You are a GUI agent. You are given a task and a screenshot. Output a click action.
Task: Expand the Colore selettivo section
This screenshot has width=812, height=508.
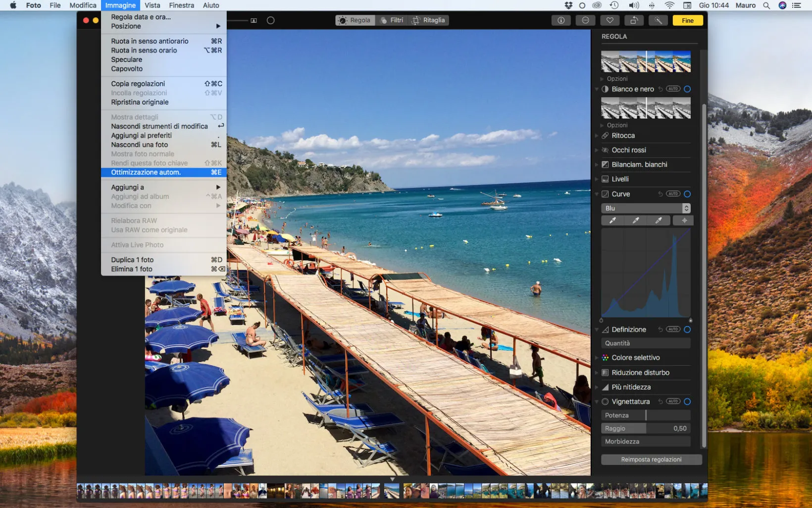(x=597, y=357)
